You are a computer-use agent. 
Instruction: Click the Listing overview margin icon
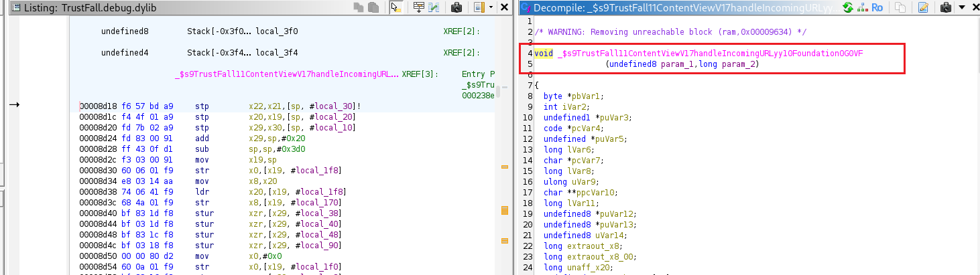[479, 7]
